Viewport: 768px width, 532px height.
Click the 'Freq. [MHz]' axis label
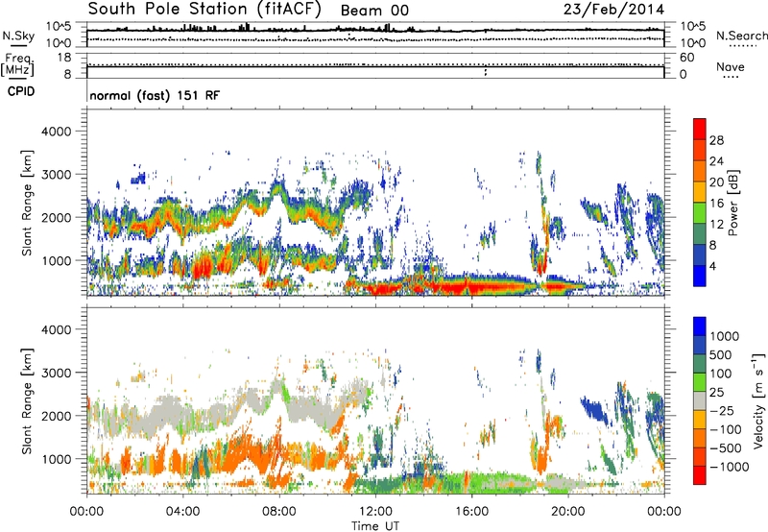pos(18,65)
